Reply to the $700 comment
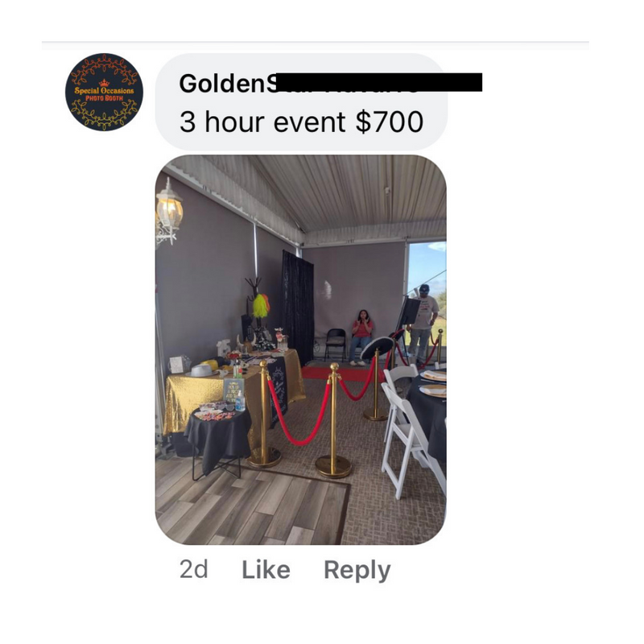This screenshot has height=644, width=644. (x=357, y=571)
